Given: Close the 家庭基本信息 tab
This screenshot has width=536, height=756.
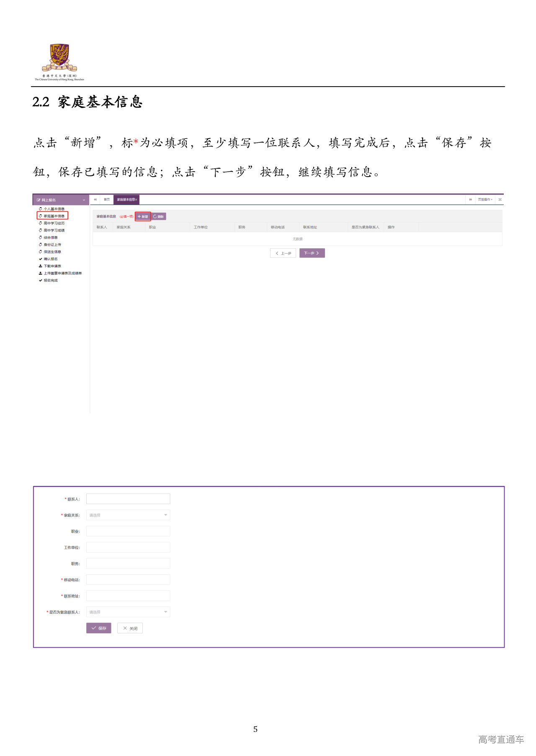Looking at the screenshot, I should coord(136,200).
